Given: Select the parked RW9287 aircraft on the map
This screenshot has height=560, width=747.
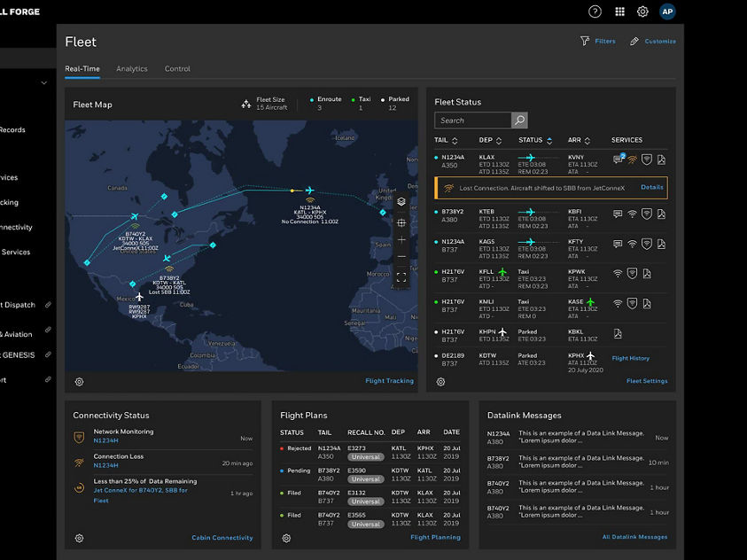Looking at the screenshot, I should click(139, 297).
